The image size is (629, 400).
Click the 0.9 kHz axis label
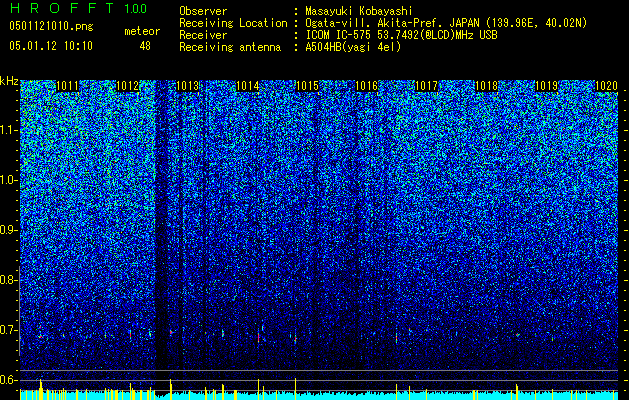click(8, 230)
